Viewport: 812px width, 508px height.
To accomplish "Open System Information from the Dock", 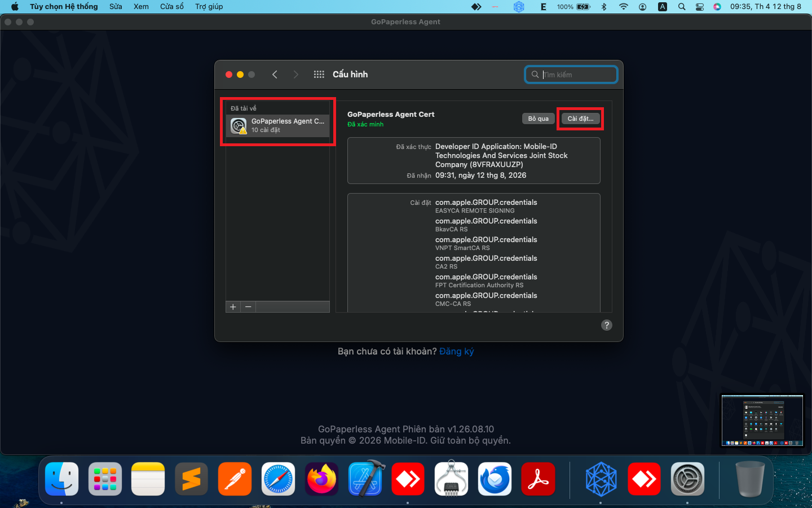I will tap(452, 479).
